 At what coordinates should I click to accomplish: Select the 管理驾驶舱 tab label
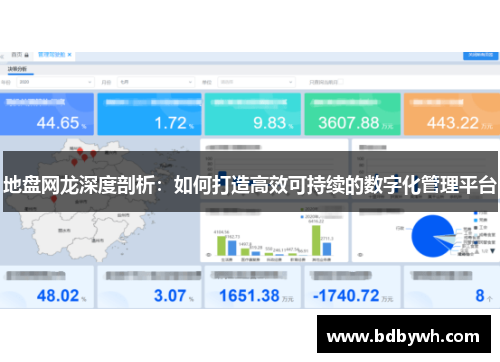pyautogui.click(x=51, y=55)
